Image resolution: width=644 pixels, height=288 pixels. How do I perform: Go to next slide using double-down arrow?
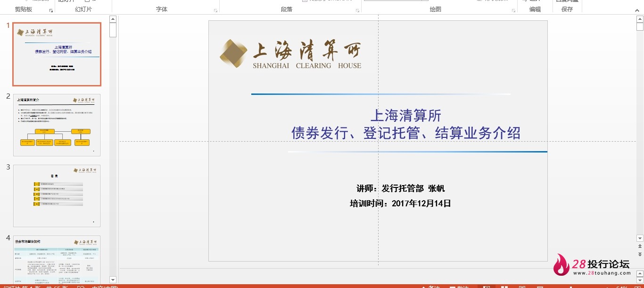click(640, 254)
